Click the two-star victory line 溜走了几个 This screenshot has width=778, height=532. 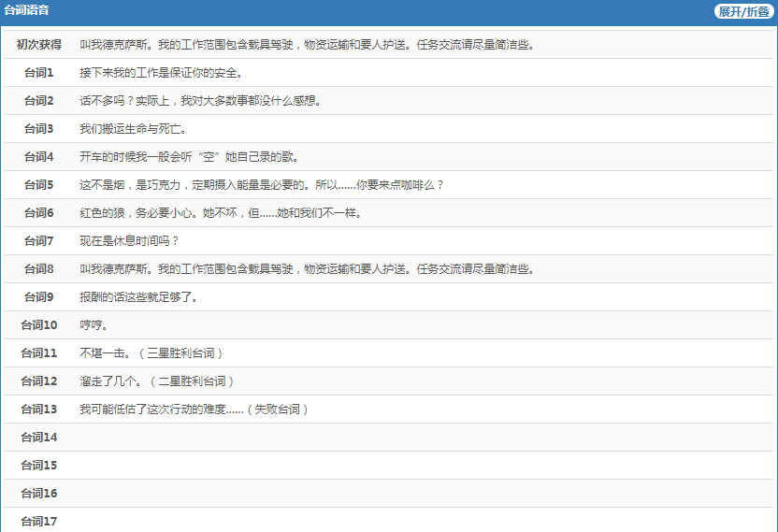tap(157, 381)
